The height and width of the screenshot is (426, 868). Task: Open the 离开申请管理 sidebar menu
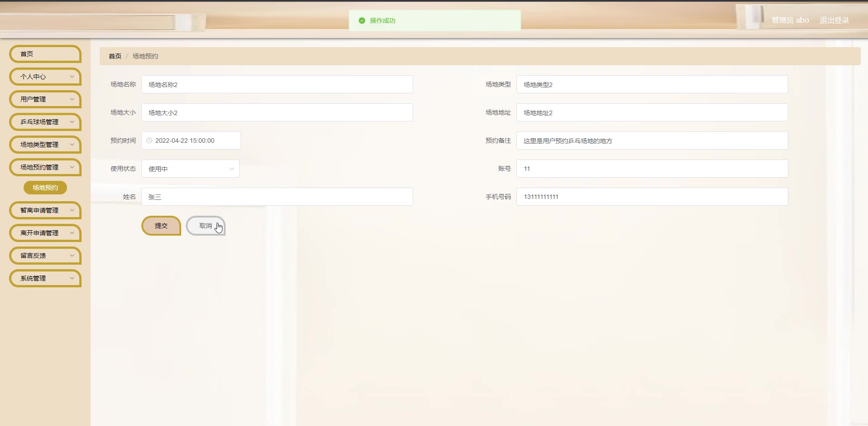pos(45,233)
